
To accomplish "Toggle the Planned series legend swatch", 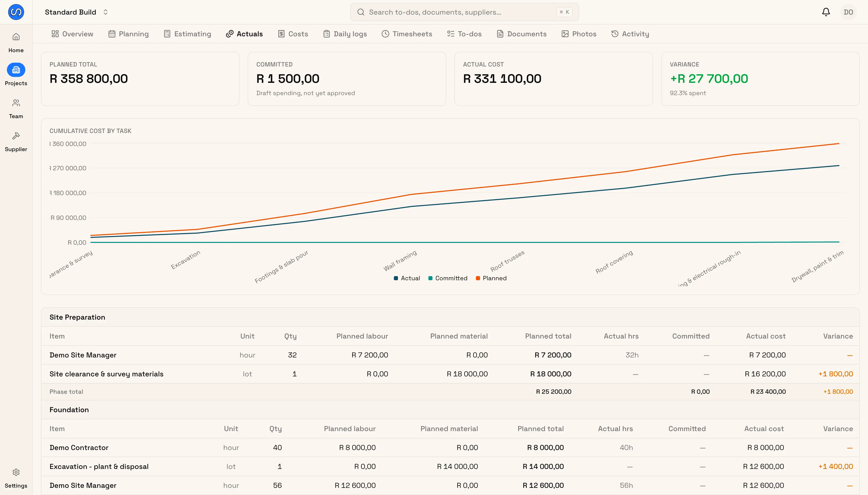I will tap(477, 278).
